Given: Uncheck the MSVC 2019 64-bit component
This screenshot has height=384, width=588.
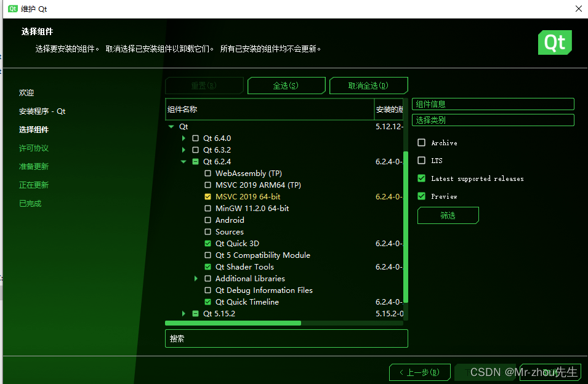Looking at the screenshot, I should click(x=207, y=196).
